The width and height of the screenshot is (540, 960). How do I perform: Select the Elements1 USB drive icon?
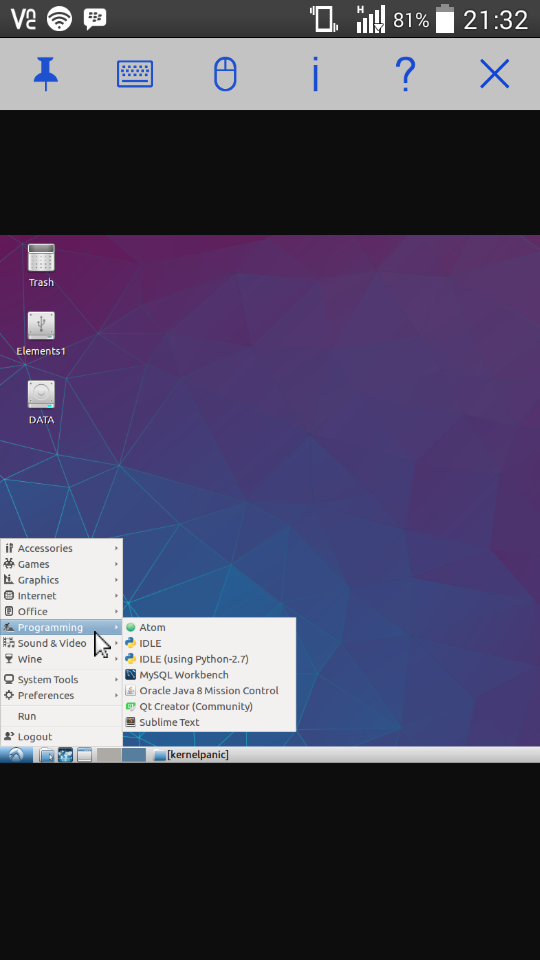tap(41, 334)
